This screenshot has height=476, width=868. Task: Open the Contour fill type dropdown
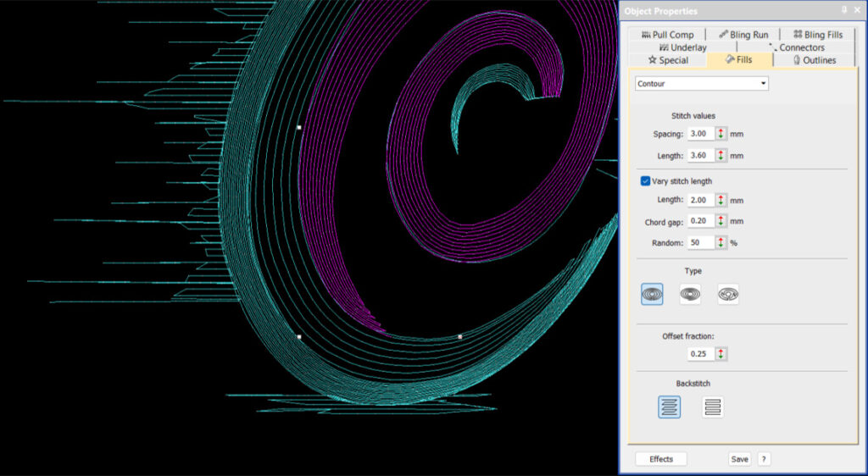[x=701, y=84]
